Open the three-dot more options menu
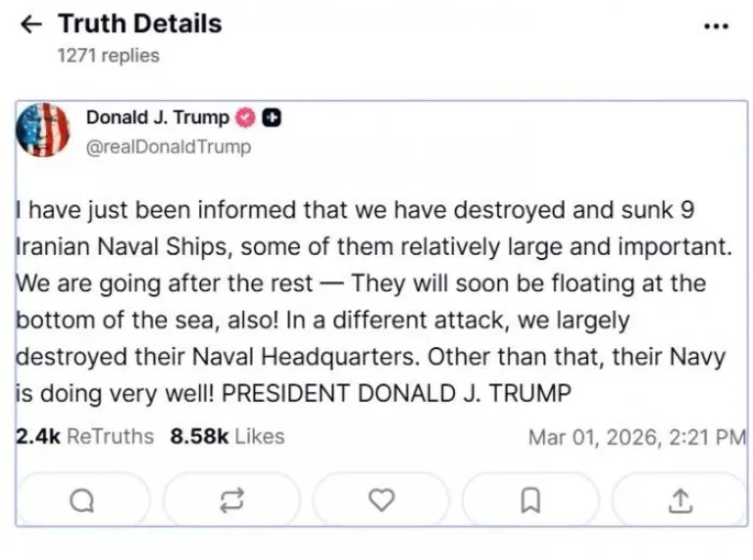Screen dimensions: 753x560 coord(717,26)
